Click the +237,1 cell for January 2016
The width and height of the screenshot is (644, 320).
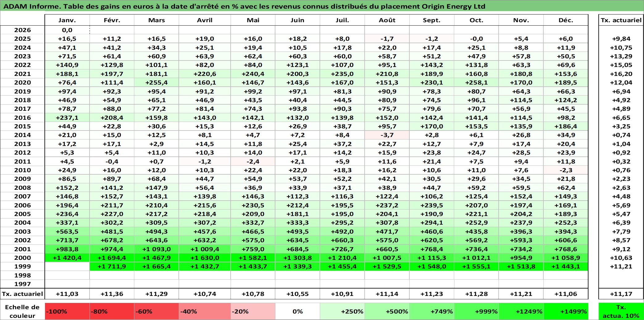[x=67, y=118]
